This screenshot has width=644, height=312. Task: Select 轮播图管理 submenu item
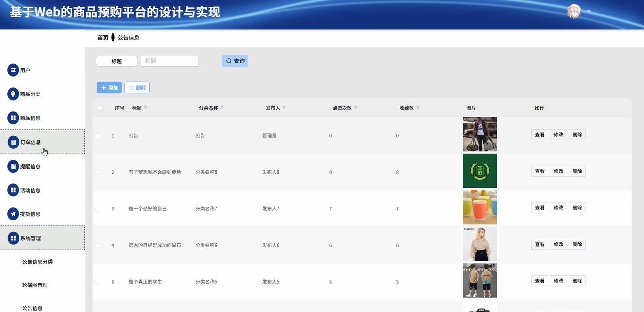pyautogui.click(x=35, y=285)
